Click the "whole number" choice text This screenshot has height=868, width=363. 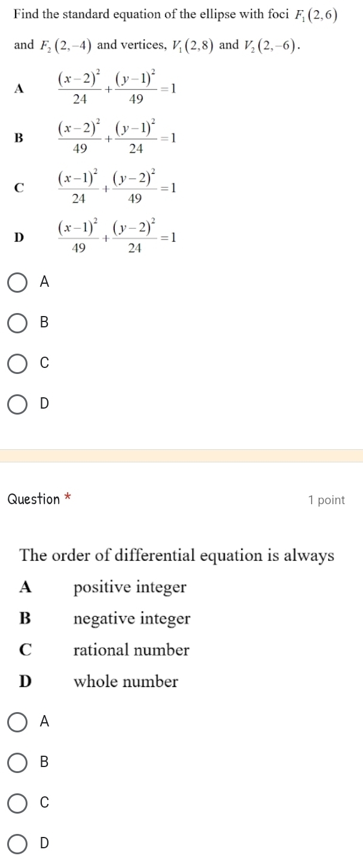126,682
